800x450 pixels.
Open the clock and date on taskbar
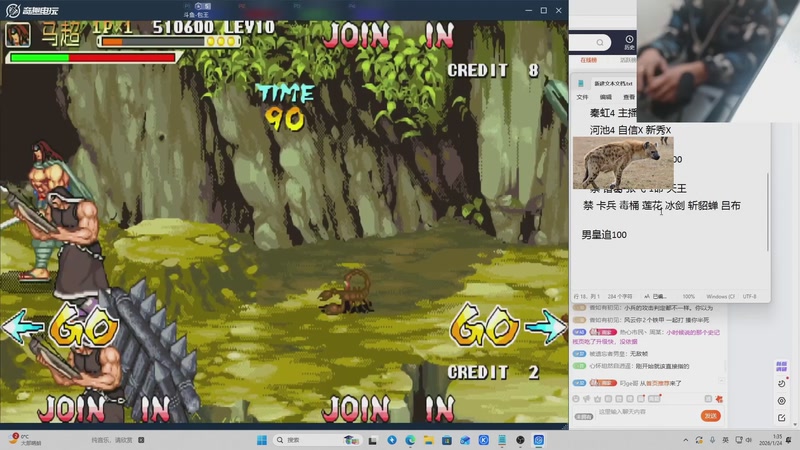point(768,440)
